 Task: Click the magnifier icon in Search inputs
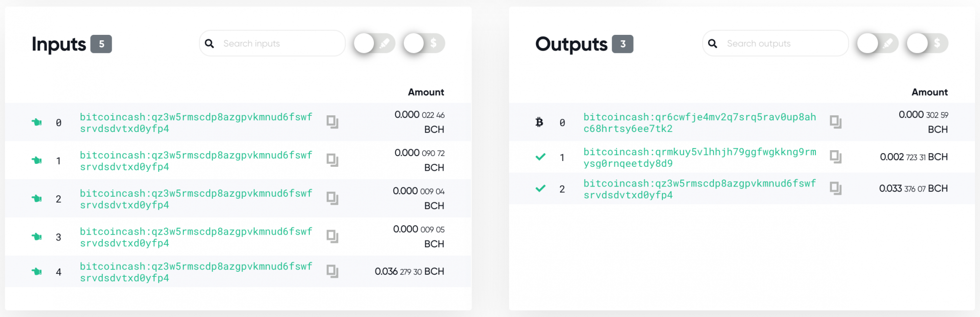pos(209,44)
